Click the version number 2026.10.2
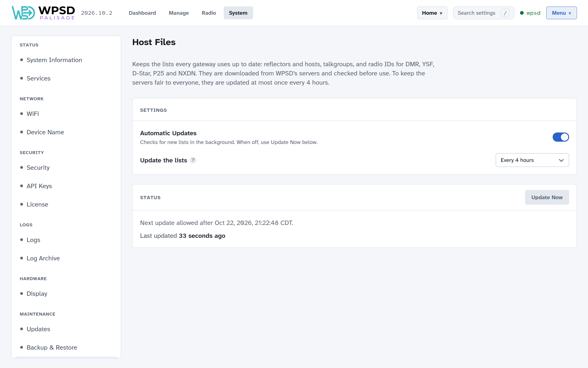This screenshot has width=588, height=368. point(97,13)
